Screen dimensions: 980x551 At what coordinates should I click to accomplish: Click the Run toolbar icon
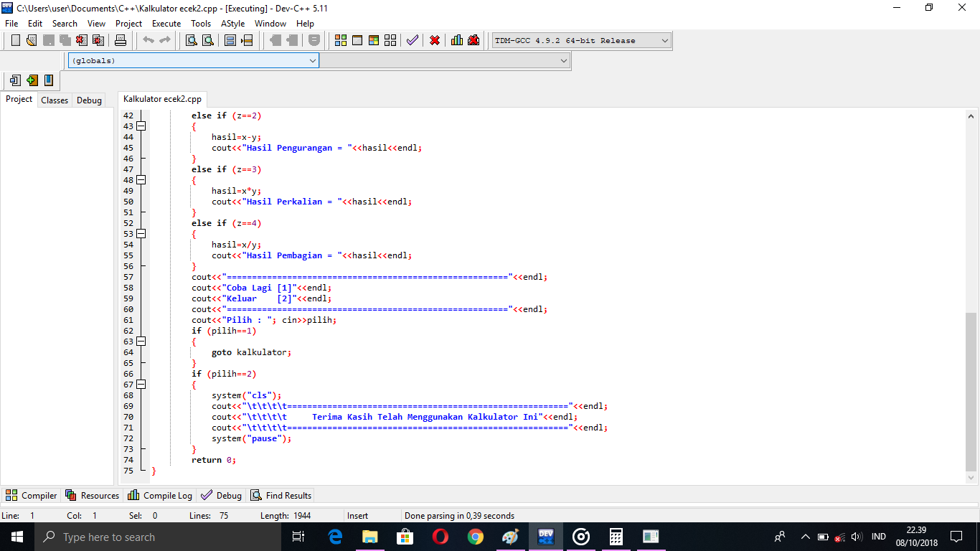tap(357, 40)
